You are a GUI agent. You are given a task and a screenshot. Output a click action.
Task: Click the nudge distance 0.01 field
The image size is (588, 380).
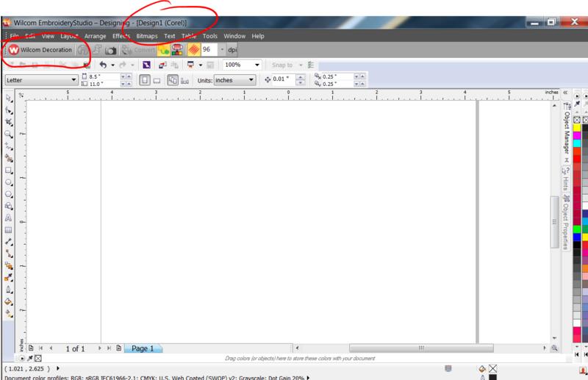[x=284, y=79]
